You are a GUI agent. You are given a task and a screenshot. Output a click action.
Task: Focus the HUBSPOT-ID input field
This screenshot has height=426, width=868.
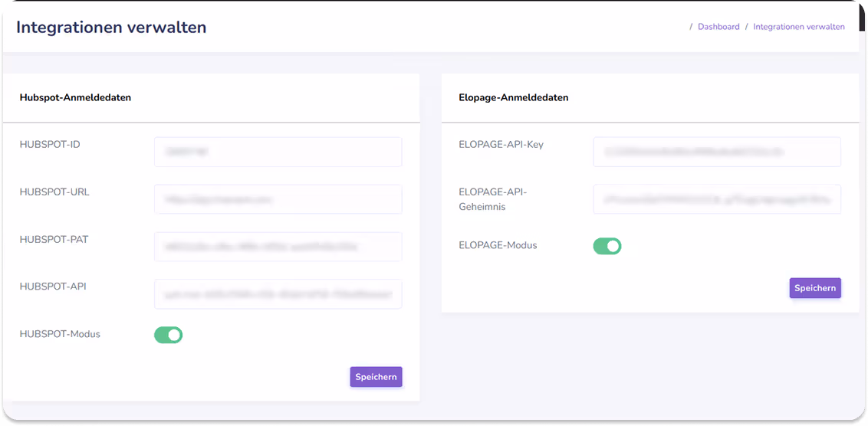(278, 152)
